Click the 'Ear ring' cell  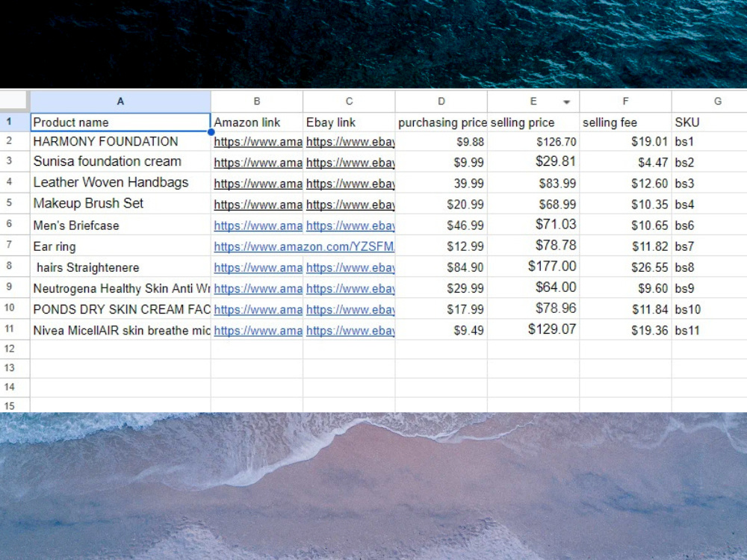pos(120,246)
